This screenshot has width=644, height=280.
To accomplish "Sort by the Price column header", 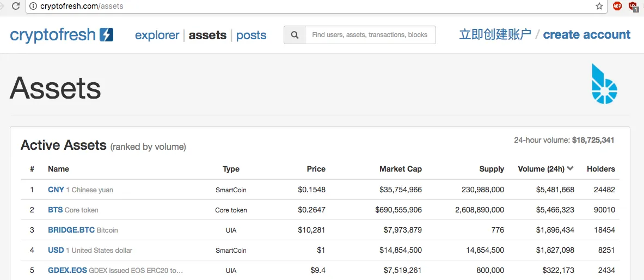I will click(x=316, y=169).
